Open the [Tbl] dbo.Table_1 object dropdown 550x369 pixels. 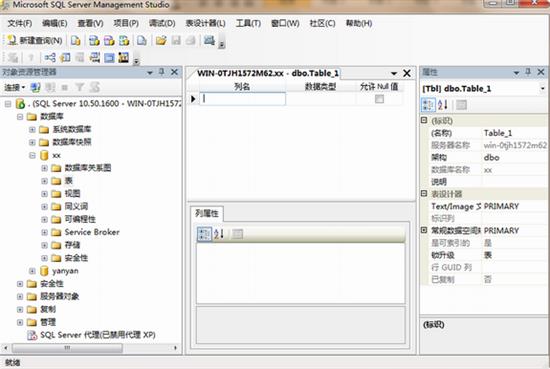coord(543,88)
